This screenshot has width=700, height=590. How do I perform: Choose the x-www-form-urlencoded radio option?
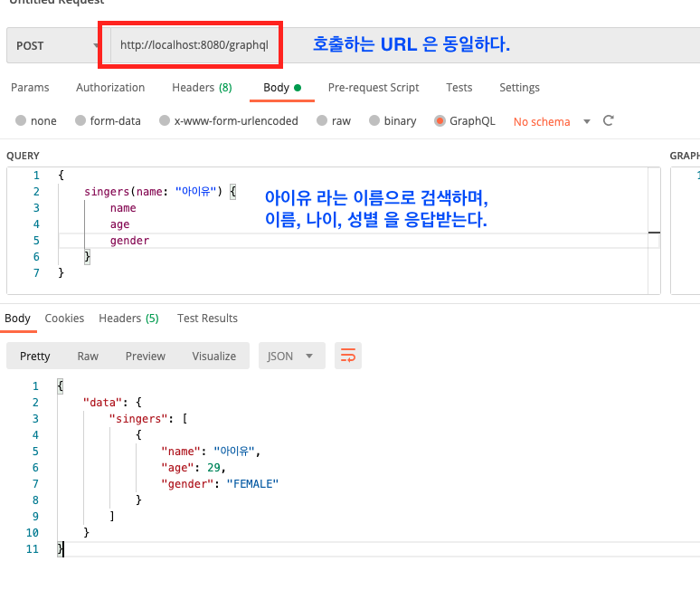point(165,120)
